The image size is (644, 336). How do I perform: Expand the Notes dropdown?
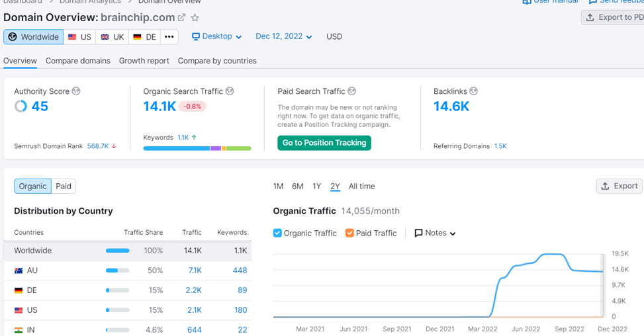(435, 233)
